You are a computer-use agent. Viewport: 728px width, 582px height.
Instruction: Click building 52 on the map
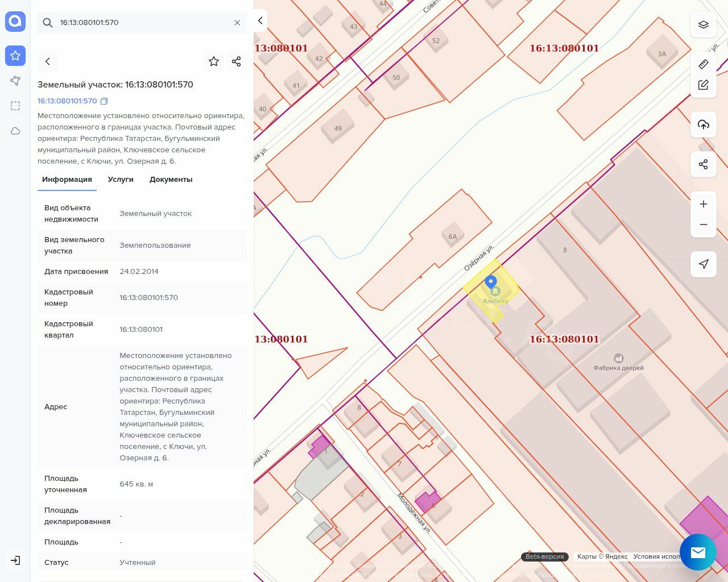[436, 41]
